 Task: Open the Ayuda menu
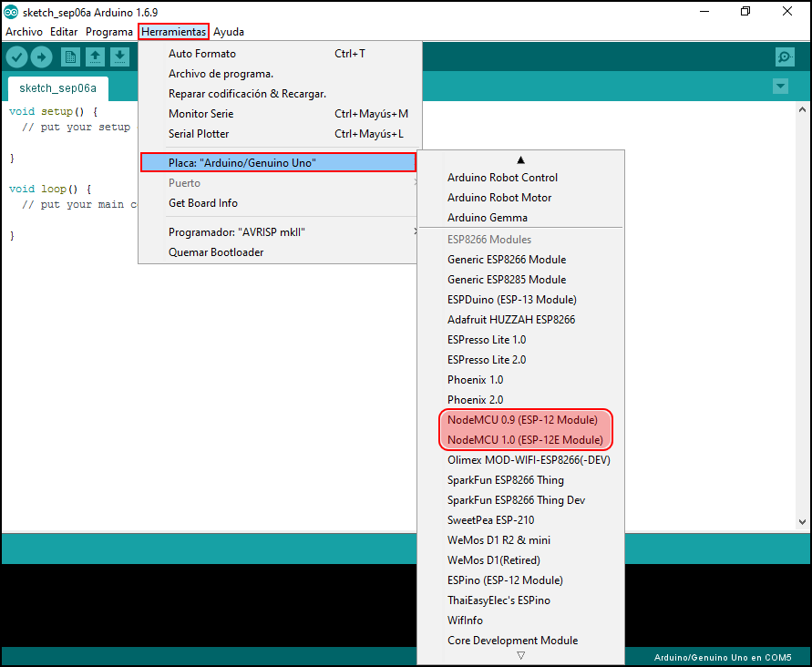point(229,32)
